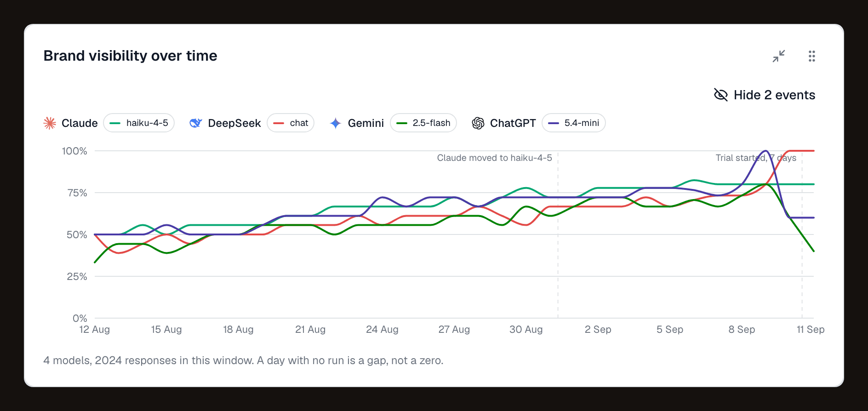This screenshot has width=868, height=411.
Task: Click the 75% y-axis label
Action: pyautogui.click(x=77, y=193)
